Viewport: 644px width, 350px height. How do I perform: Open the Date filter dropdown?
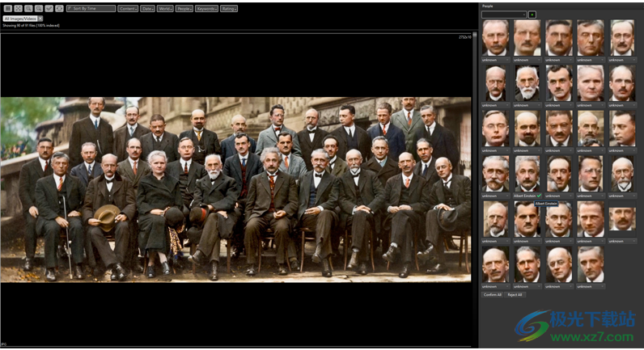(147, 9)
